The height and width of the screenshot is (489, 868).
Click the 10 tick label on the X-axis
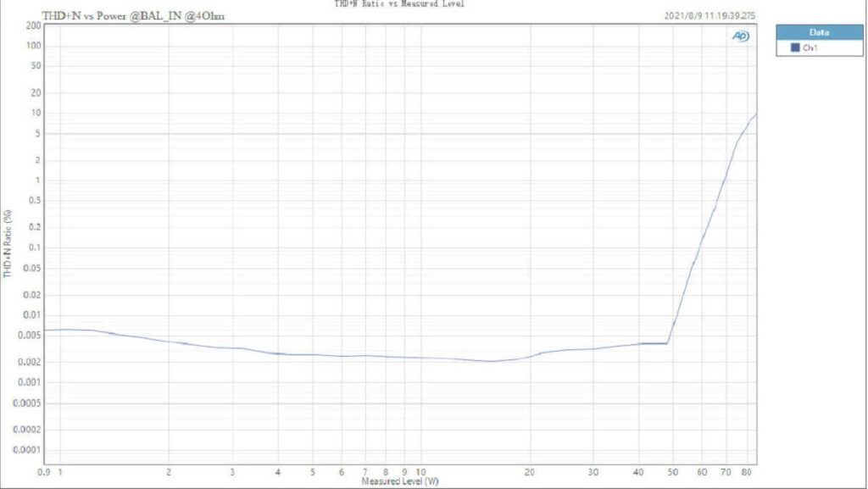[421, 471]
